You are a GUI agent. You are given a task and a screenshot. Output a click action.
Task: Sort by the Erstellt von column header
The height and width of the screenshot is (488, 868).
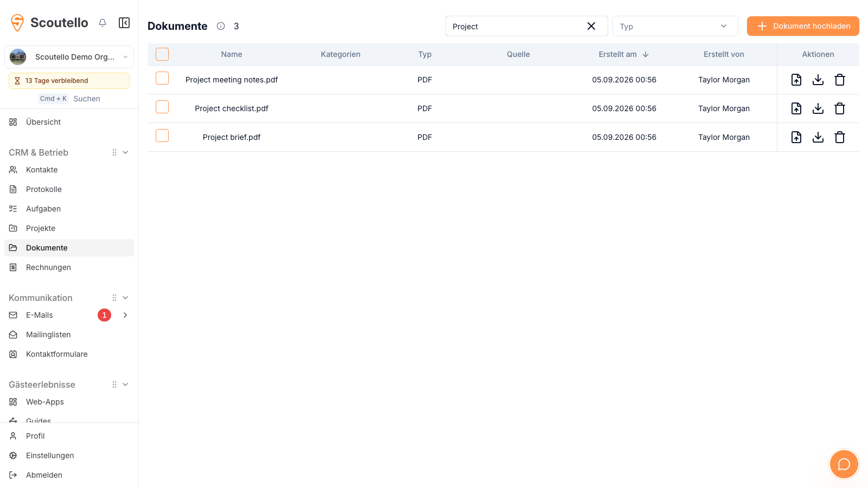click(724, 54)
